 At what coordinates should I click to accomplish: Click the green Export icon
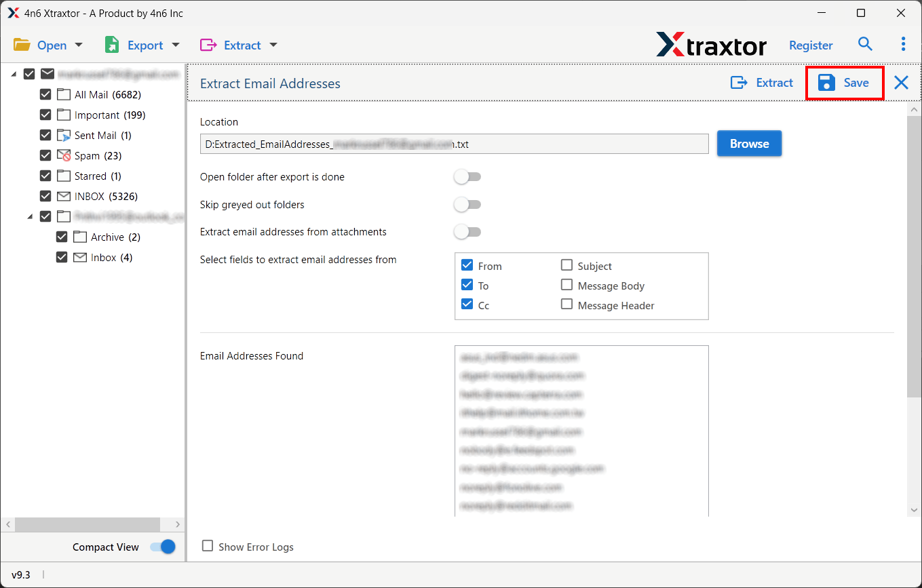tap(111, 44)
